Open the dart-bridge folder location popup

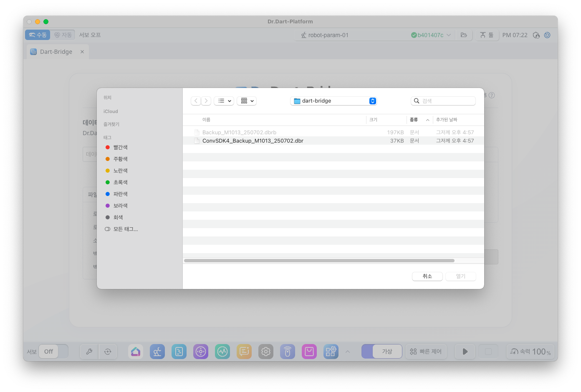[333, 101]
